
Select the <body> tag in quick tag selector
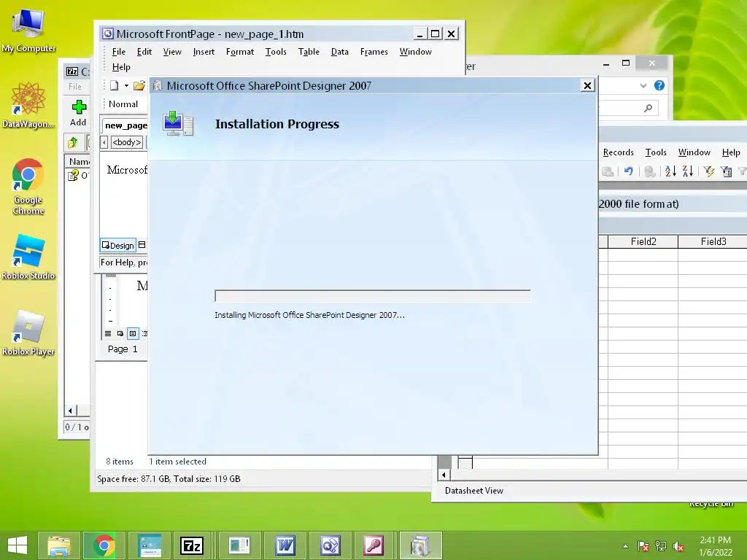[x=127, y=142]
